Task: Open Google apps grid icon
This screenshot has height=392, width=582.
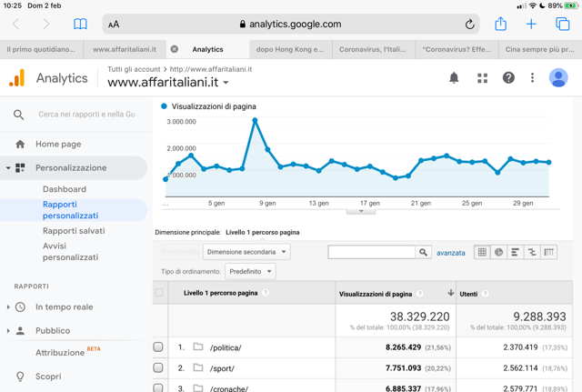Action: coord(482,78)
